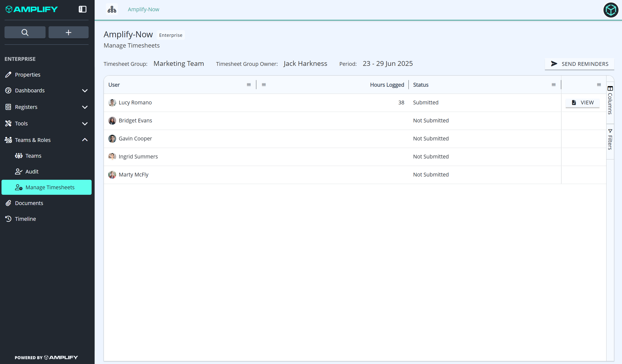The width and height of the screenshot is (622, 364).
Task: Click the Send Reminders button
Action: [x=579, y=64]
